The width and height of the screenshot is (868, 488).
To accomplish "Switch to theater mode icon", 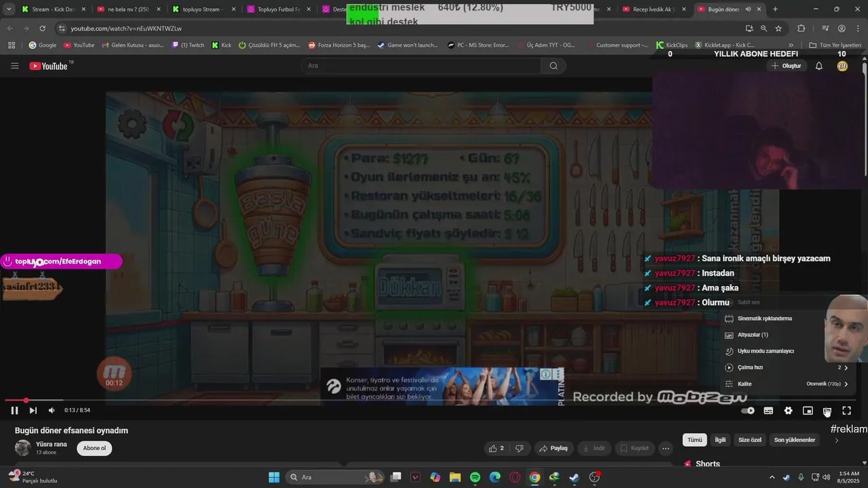I will pyautogui.click(x=827, y=411).
